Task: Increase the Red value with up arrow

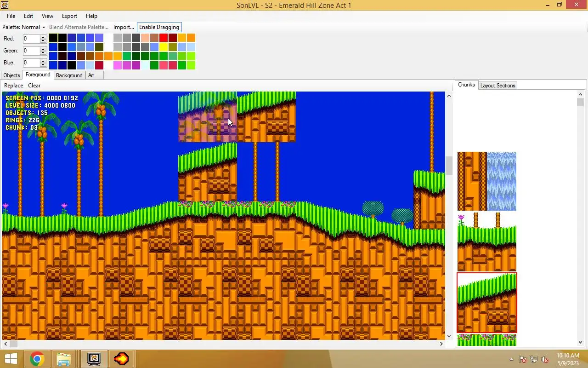Action: (43, 37)
